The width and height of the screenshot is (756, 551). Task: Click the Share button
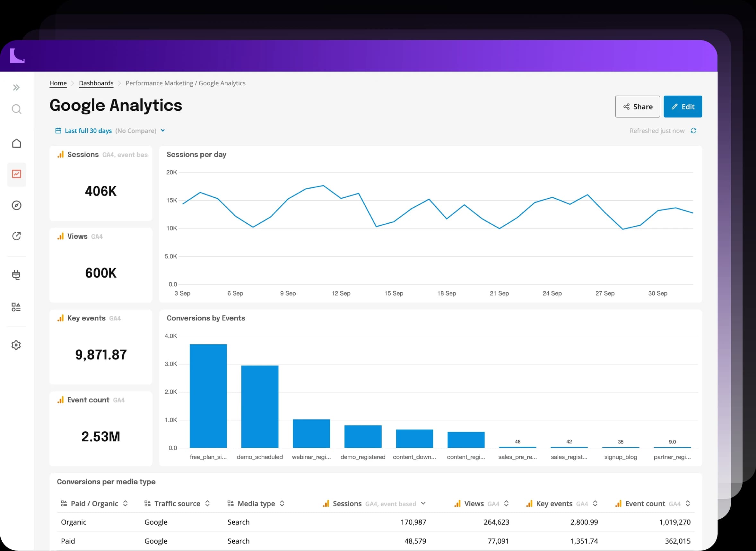click(638, 107)
